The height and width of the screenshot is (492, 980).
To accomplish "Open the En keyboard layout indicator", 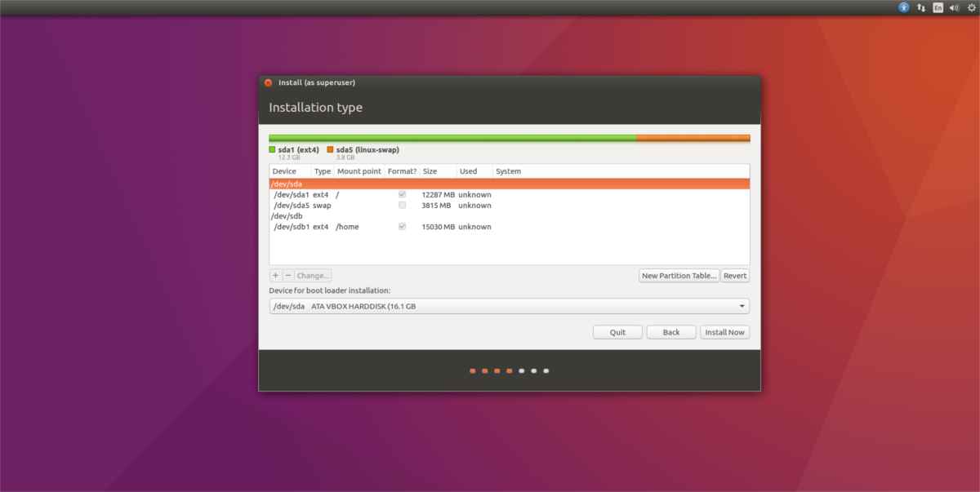I will pyautogui.click(x=938, y=7).
